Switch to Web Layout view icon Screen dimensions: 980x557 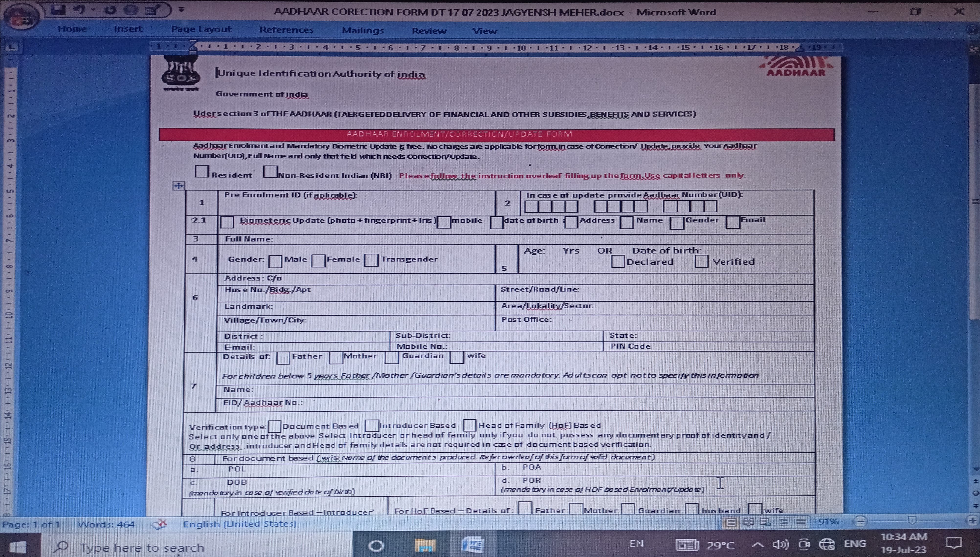(x=765, y=522)
